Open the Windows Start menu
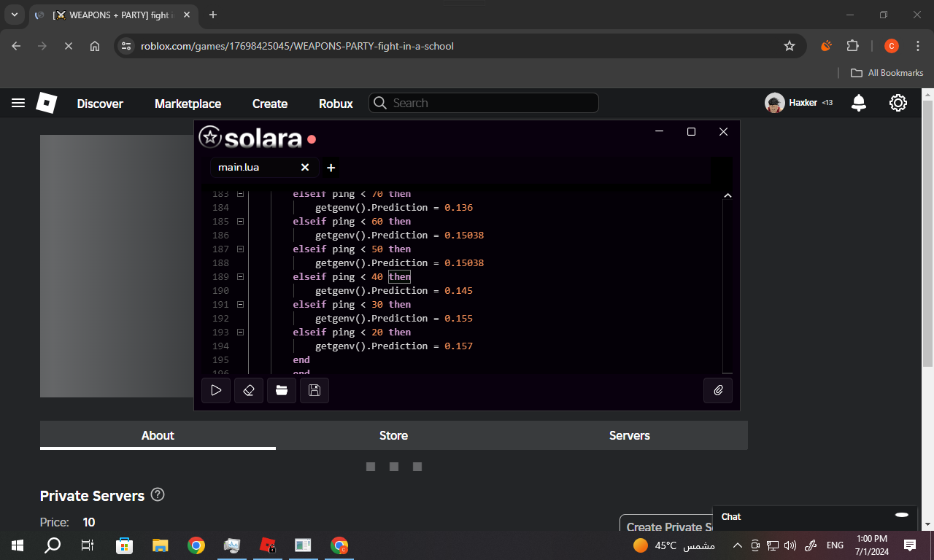The width and height of the screenshot is (934, 560). point(18,545)
